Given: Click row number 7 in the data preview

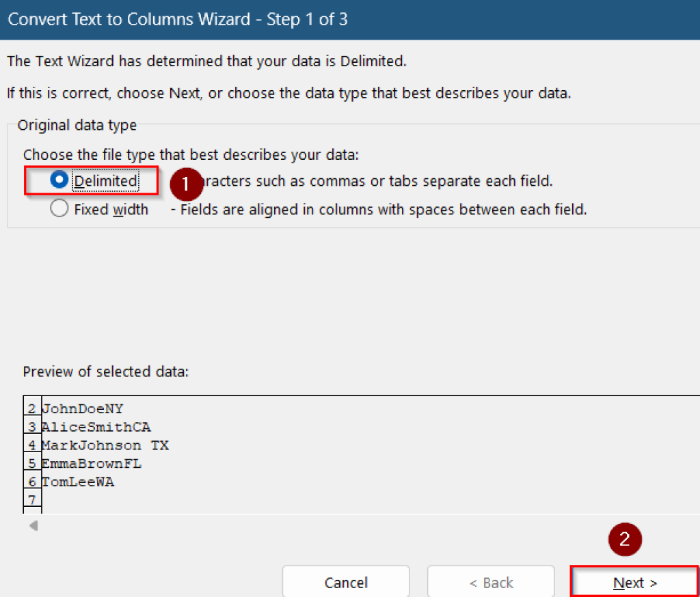Looking at the screenshot, I should [31, 499].
